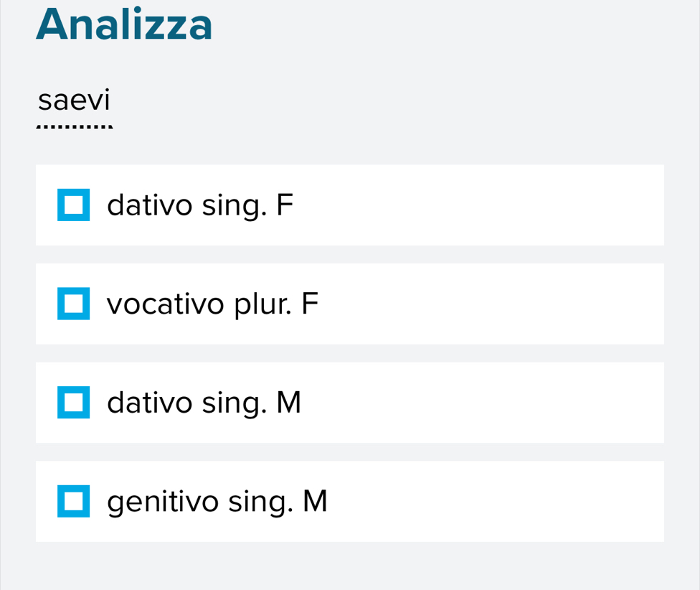Toggle the blue square beside "dativo sing. F"
700x590 pixels.
point(74,205)
